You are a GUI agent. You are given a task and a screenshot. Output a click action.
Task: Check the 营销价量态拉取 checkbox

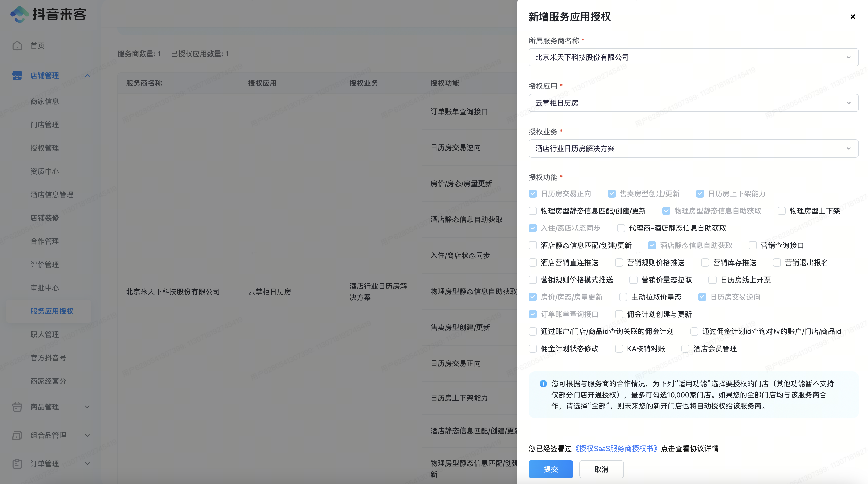point(634,280)
